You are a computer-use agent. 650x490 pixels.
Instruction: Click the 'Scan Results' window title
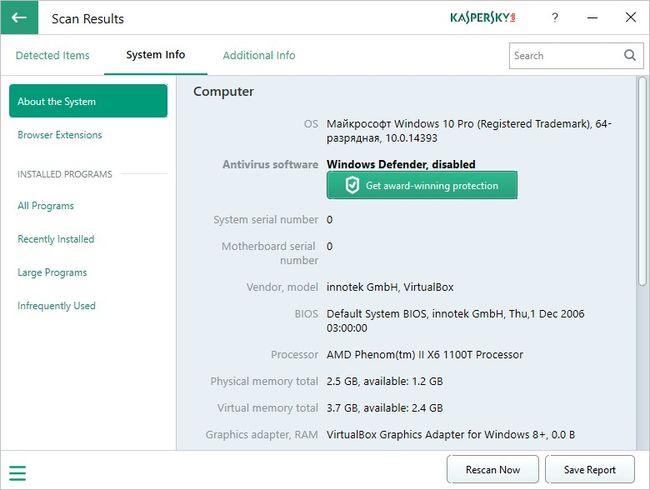[x=87, y=19]
